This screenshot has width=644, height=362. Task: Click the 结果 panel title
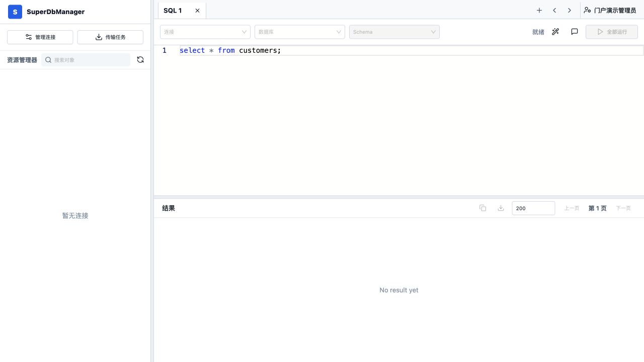pyautogui.click(x=169, y=208)
